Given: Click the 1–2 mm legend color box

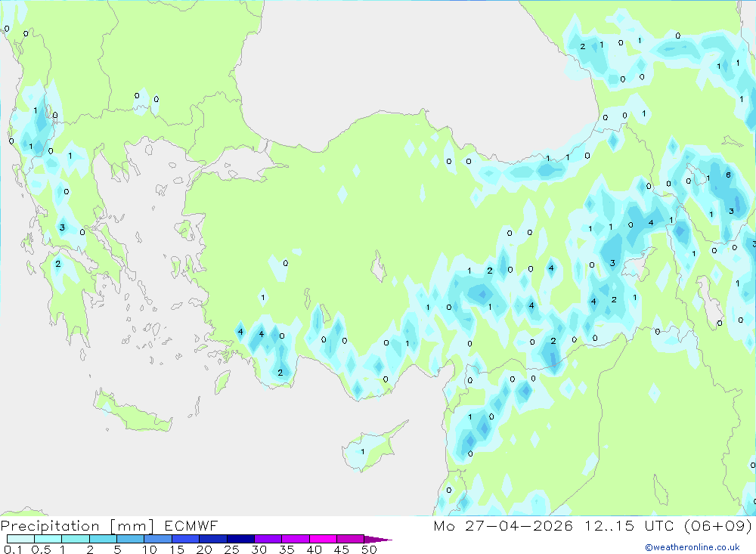Looking at the screenshot, I should [x=76, y=539].
